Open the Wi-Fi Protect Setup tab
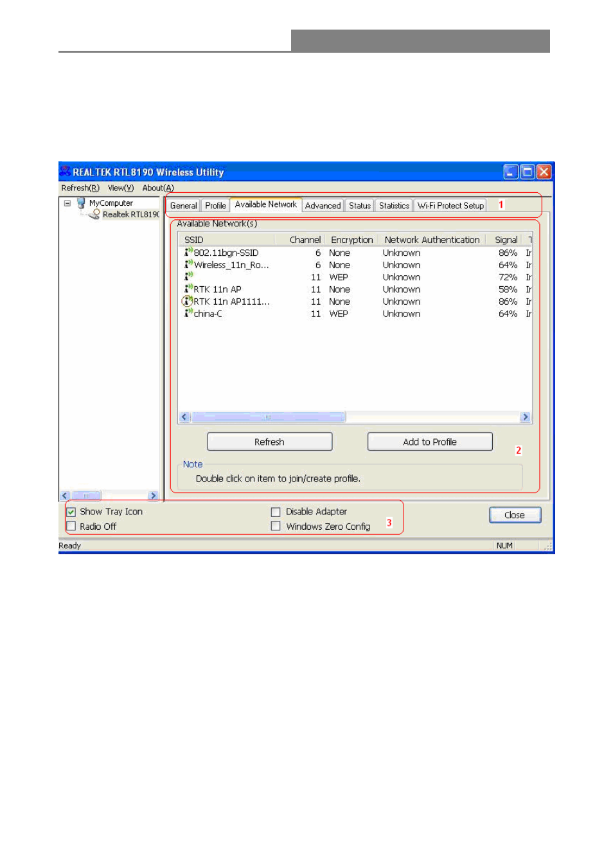Image resolution: width=613 pixels, height=868 pixels. [x=450, y=206]
